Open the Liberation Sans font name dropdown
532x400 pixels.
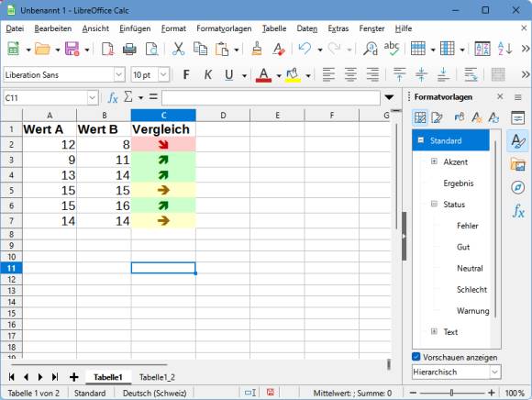pos(119,74)
